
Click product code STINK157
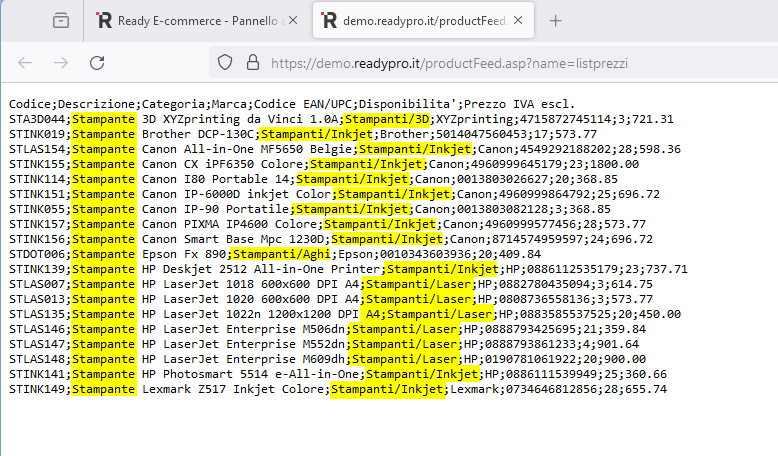pyautogui.click(x=37, y=224)
